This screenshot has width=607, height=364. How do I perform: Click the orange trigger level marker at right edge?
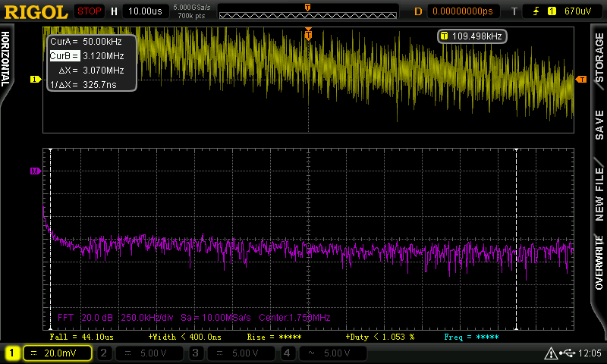click(581, 80)
